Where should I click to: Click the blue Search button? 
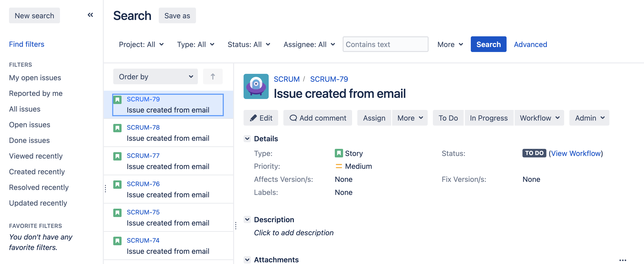[x=488, y=44]
